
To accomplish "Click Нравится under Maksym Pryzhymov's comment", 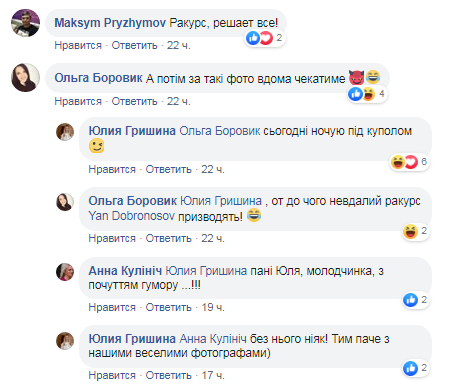I will click(78, 45).
